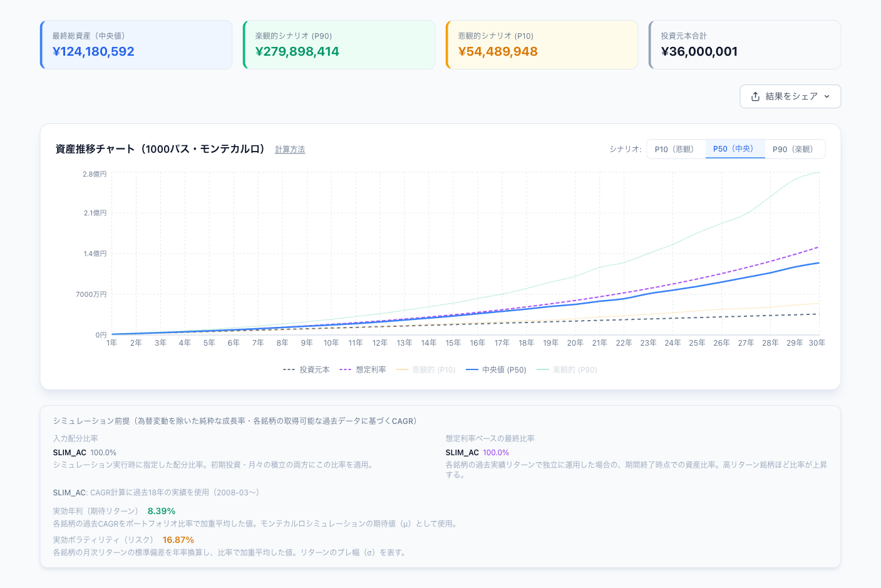This screenshot has height=588, width=881.
Task: Show the 悲観的 (P10) legend series
Action: (426, 370)
